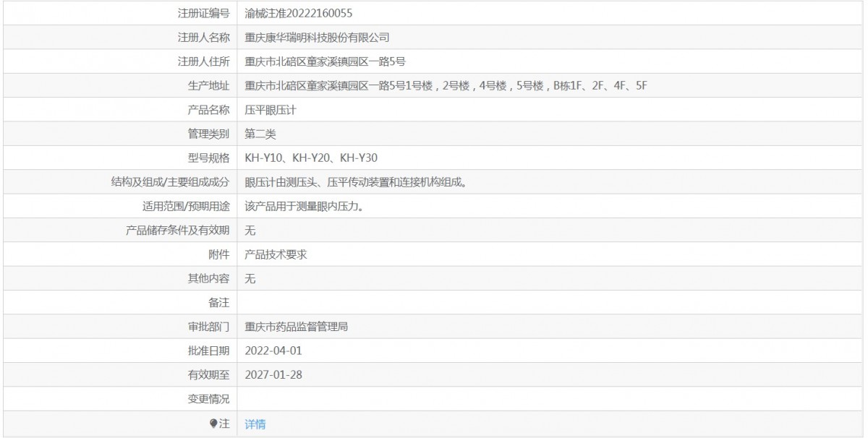This screenshot has height=438, width=868.
Task: Click the 注册人住所 label
Action: (203, 61)
